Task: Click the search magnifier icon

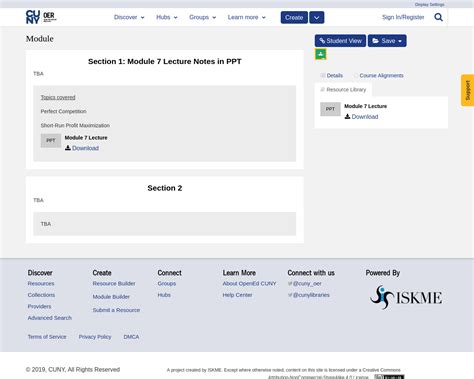Action: click(438, 17)
